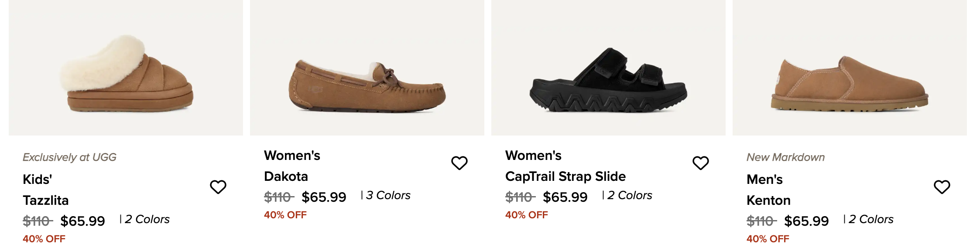
Task: Click the Dakota 40% OFF text
Action: click(x=285, y=215)
